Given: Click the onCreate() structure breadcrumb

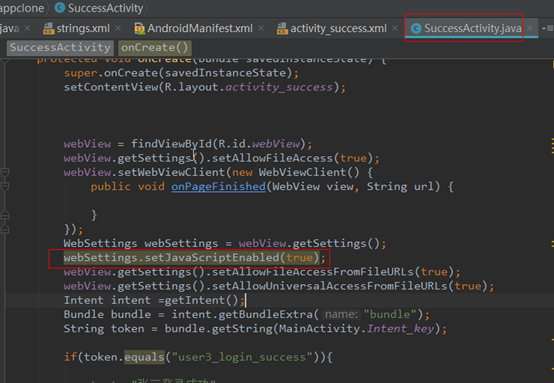Looking at the screenshot, I should click(x=155, y=48).
